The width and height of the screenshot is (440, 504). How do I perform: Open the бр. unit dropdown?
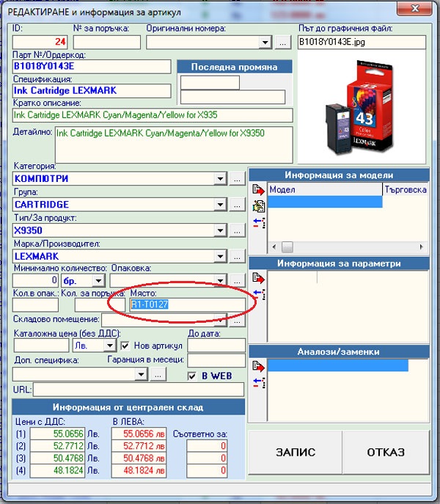click(x=98, y=280)
